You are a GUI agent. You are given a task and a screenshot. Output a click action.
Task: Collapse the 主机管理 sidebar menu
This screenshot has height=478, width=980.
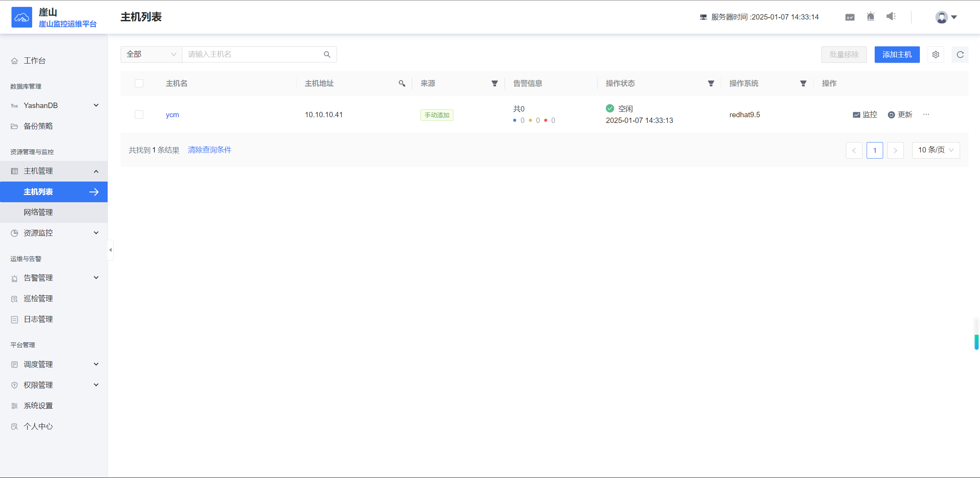point(54,171)
